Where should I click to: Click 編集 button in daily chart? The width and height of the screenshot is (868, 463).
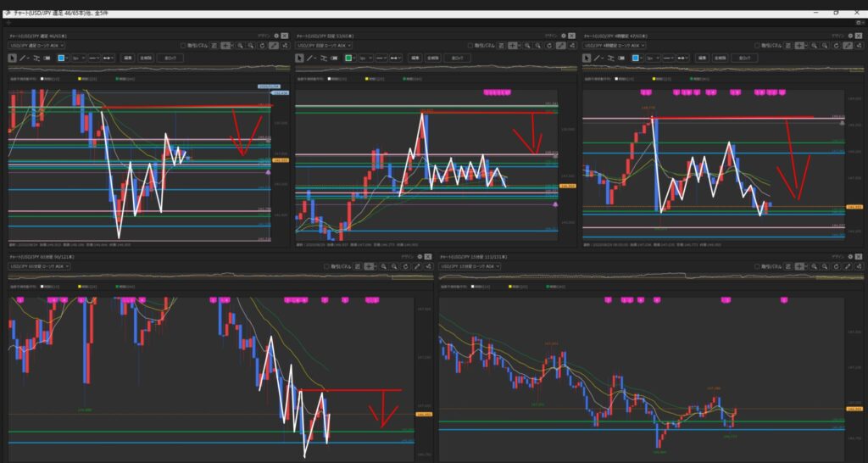click(415, 58)
